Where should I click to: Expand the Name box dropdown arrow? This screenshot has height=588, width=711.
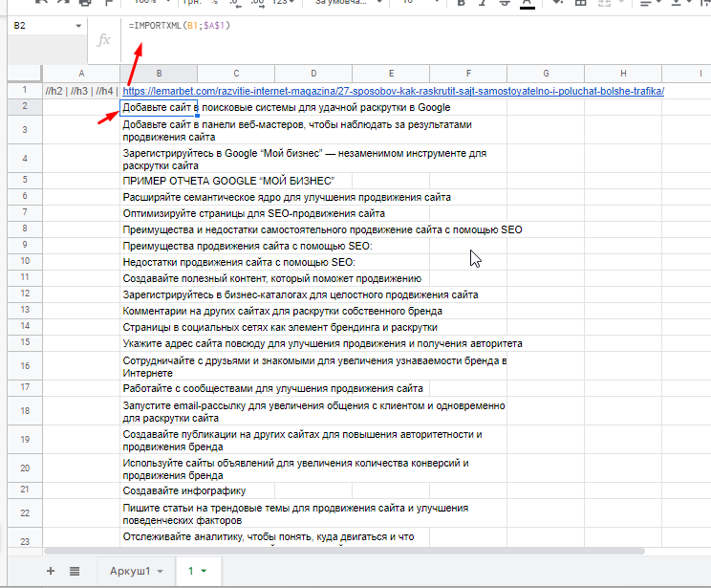pos(78,25)
